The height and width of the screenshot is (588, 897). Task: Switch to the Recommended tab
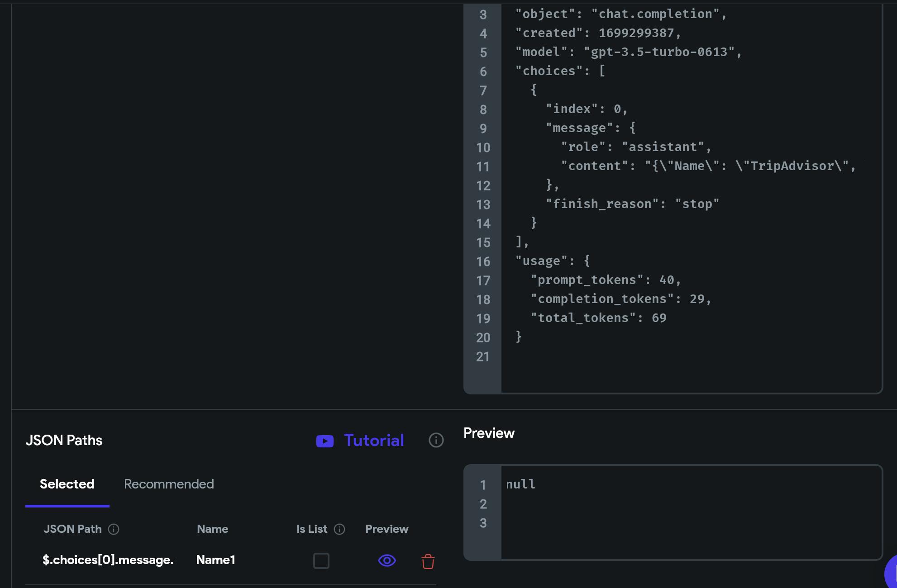tap(169, 484)
